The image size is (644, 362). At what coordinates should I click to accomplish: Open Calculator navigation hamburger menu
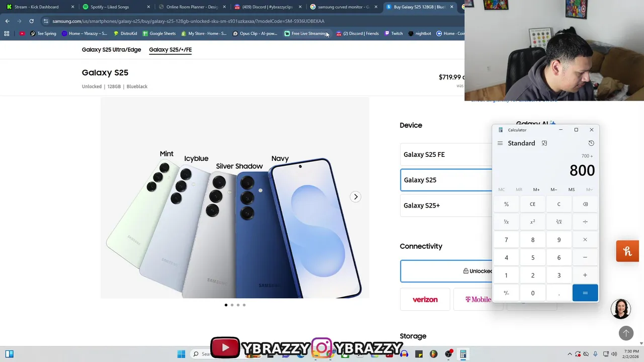tap(500, 143)
